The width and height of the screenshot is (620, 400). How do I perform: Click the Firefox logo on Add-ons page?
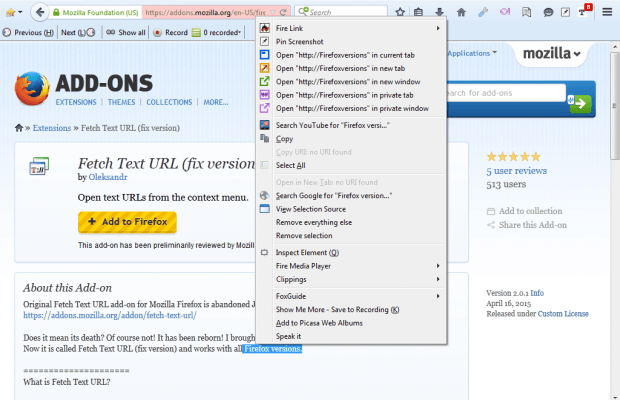32,89
